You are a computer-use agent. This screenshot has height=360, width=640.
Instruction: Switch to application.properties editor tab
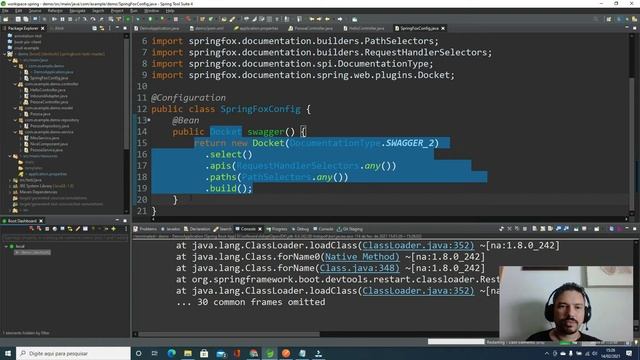coord(256,28)
